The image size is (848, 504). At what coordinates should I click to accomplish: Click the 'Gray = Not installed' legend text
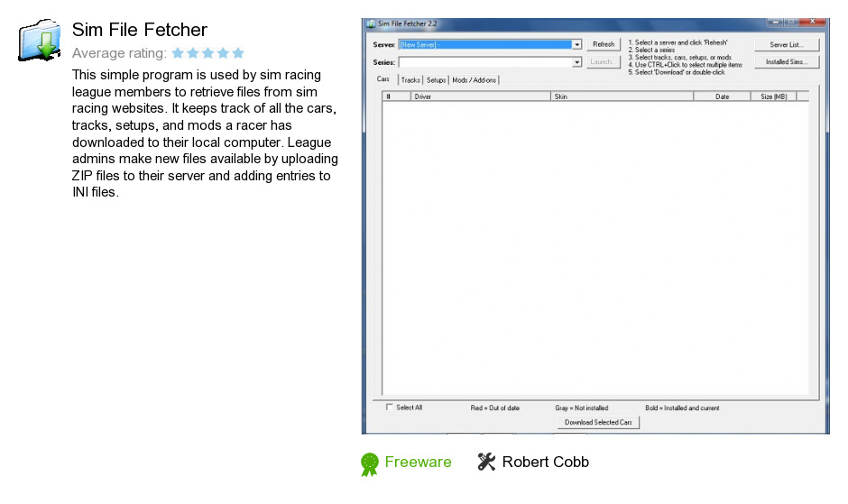pyautogui.click(x=581, y=408)
